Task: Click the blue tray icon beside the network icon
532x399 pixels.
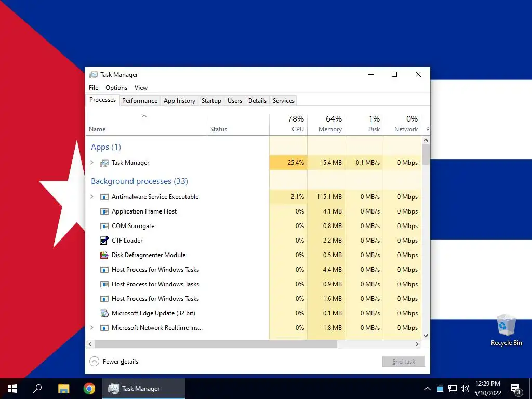Action: tap(440, 389)
